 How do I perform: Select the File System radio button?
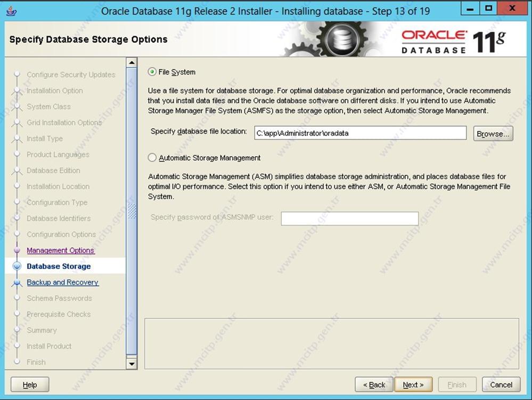(152, 72)
